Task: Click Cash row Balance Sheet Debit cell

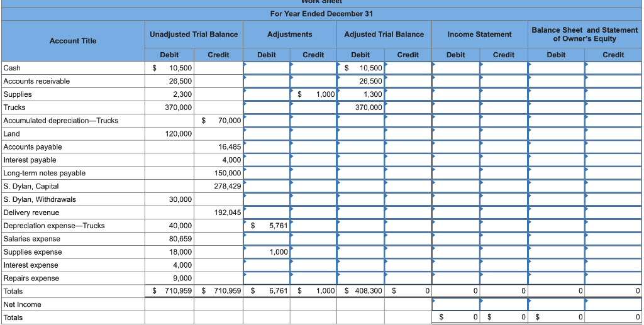Action: [x=556, y=68]
